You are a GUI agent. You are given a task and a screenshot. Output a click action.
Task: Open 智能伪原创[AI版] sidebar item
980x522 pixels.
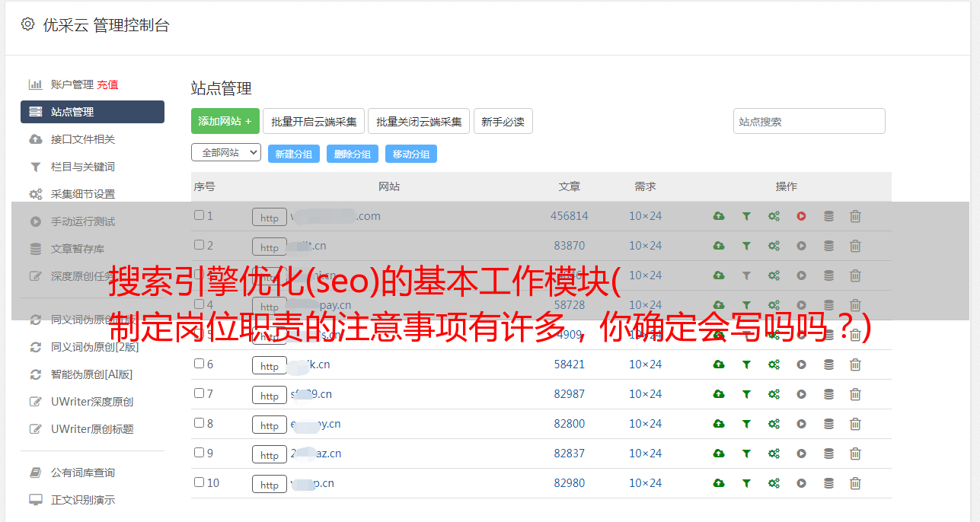coord(92,374)
